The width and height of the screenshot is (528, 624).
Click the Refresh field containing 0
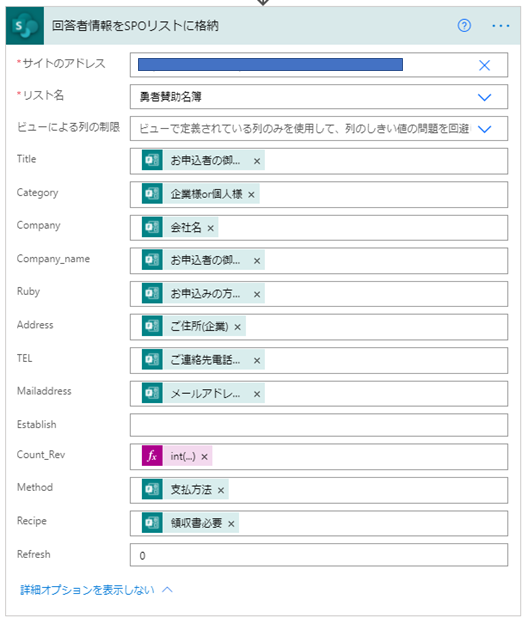point(319,555)
